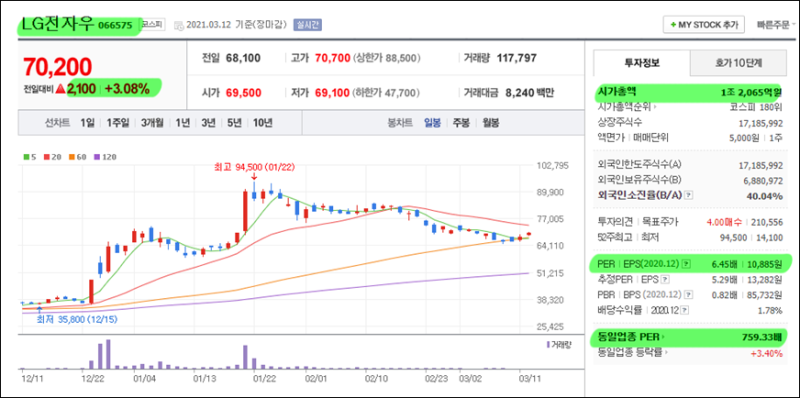Select the 주봉 weekly candle option
This screenshot has width=800, height=398.
(462, 123)
